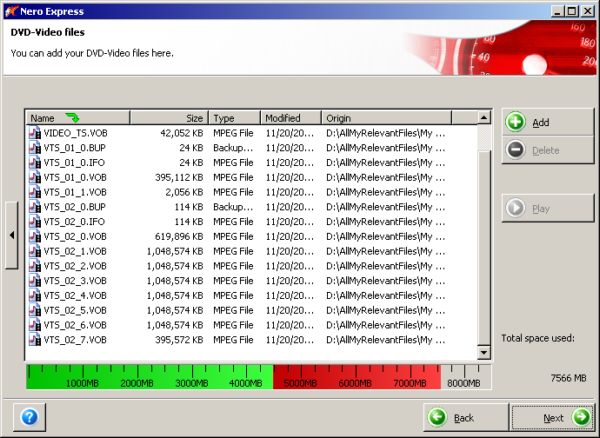The image size is (600, 438).
Task: Close the Nero Express window
Action: (588, 11)
